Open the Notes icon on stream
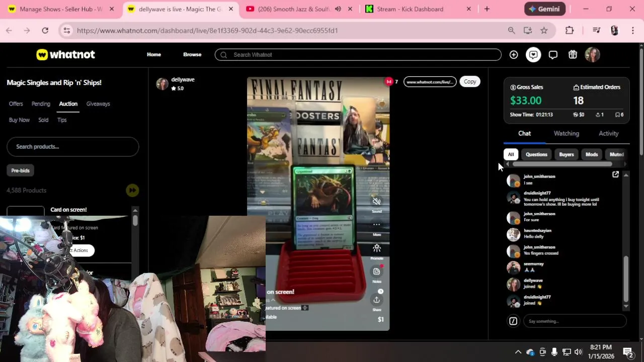This screenshot has height=362, width=644. (376, 271)
